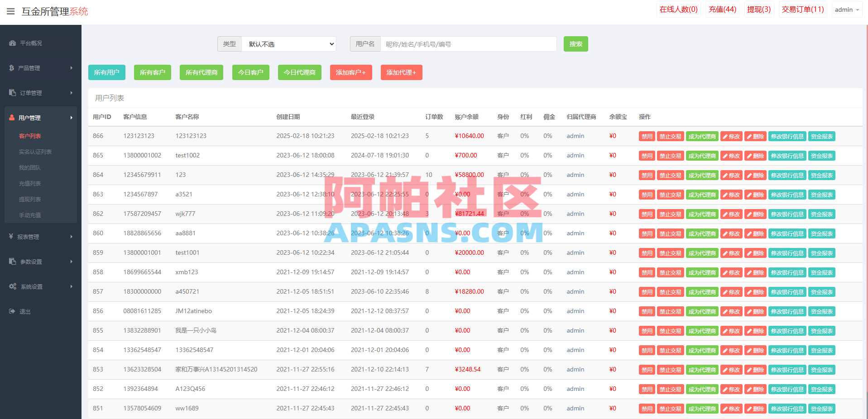Select the 用户管理 user icon in sidebar
The image size is (868, 419).
click(11, 117)
